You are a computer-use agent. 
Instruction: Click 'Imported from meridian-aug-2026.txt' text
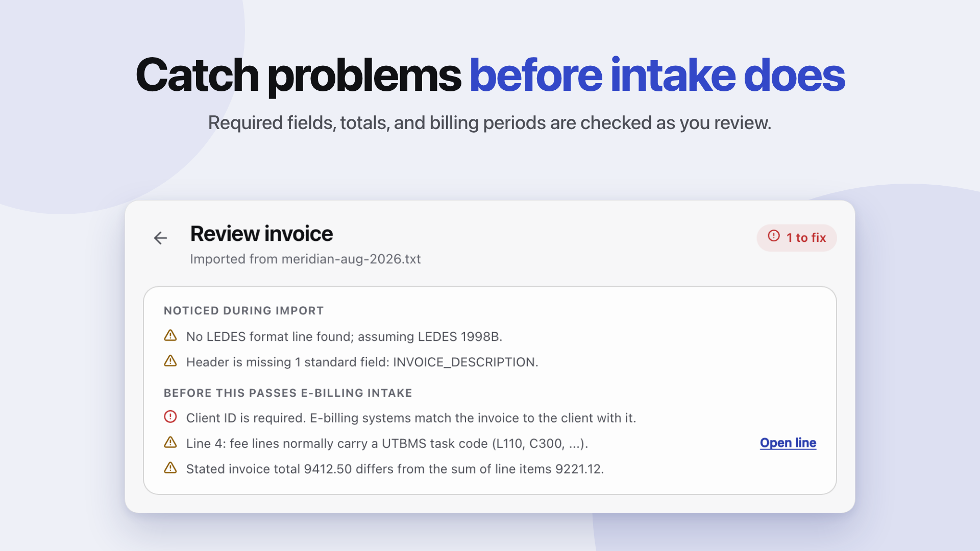click(x=305, y=259)
